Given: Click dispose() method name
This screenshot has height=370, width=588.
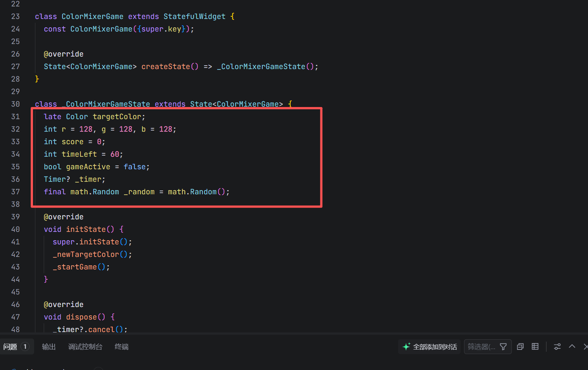Looking at the screenshot, I should (x=86, y=317).
